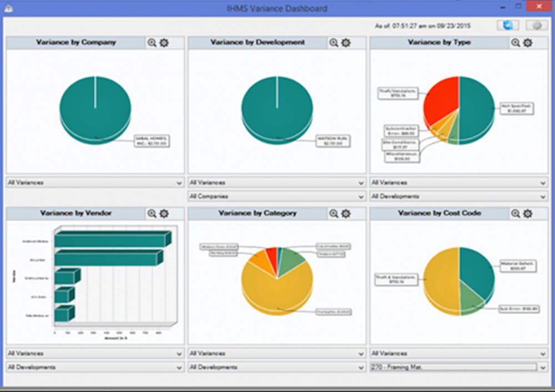Viewport: 555px width, 392px height.
Task: Open gear settings for Variance by Cost Code
Action: pos(528,213)
